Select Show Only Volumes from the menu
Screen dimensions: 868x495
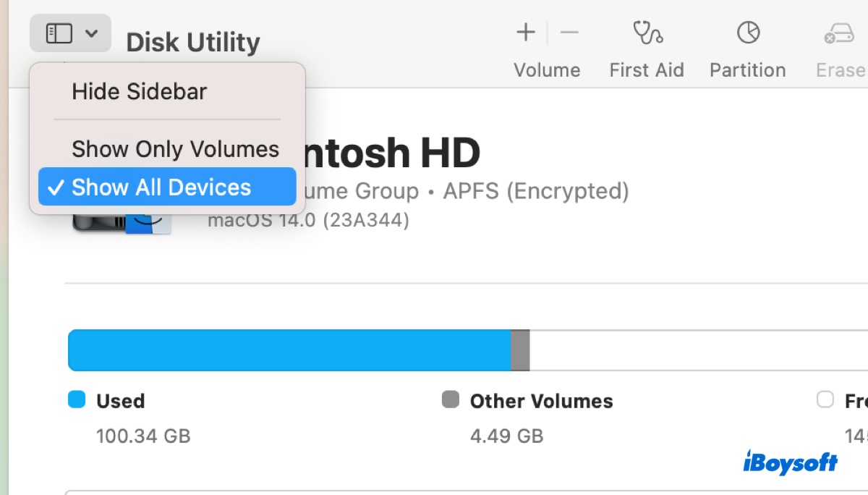(x=174, y=148)
